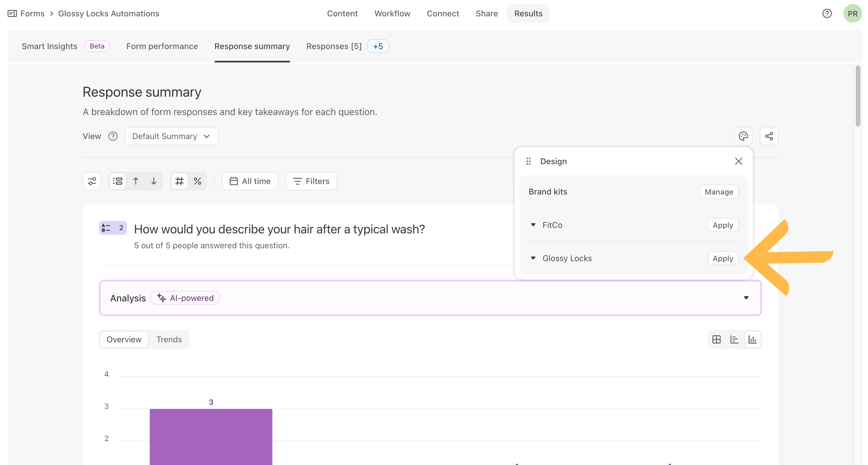
Task: Click the question title about hair wash
Action: tap(279, 229)
